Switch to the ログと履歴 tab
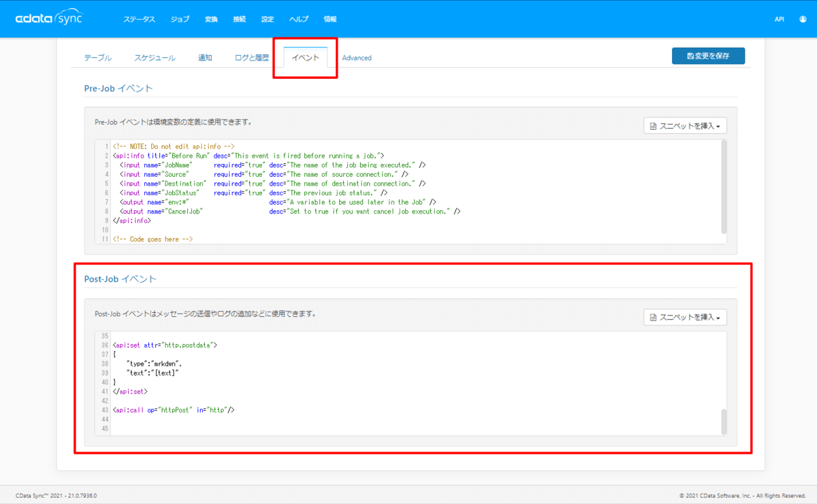The image size is (817, 504). coord(251,58)
